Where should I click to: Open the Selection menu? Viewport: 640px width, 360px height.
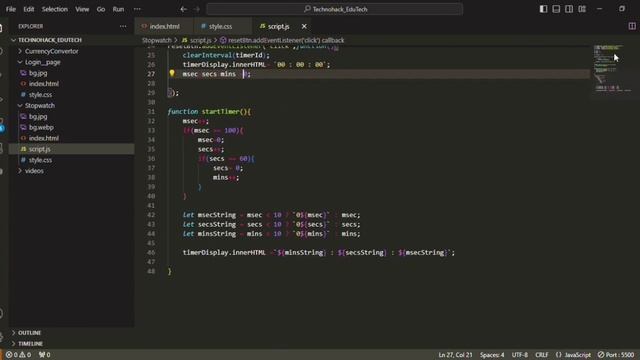pos(55,9)
